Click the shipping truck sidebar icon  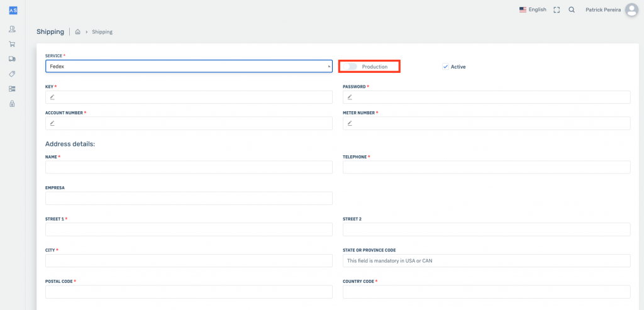(12, 58)
